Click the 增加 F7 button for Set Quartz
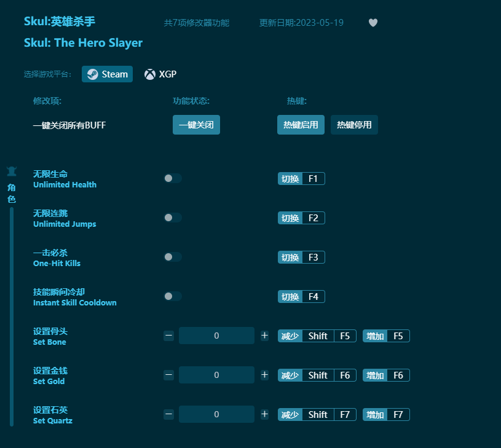501x448 pixels. (386, 414)
